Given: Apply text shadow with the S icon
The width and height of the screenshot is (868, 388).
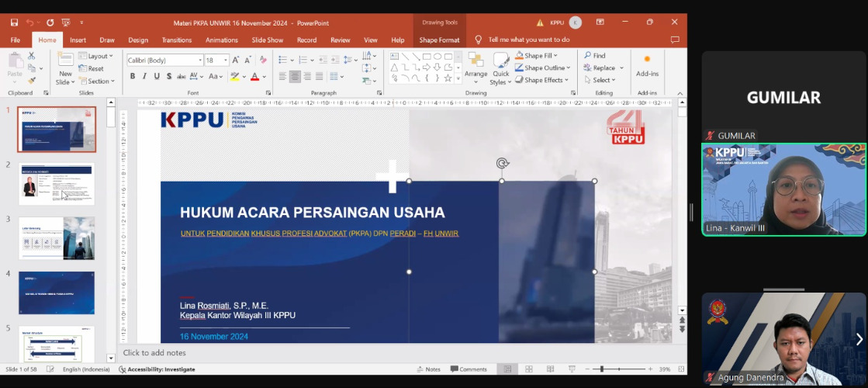Looking at the screenshot, I should [169, 76].
